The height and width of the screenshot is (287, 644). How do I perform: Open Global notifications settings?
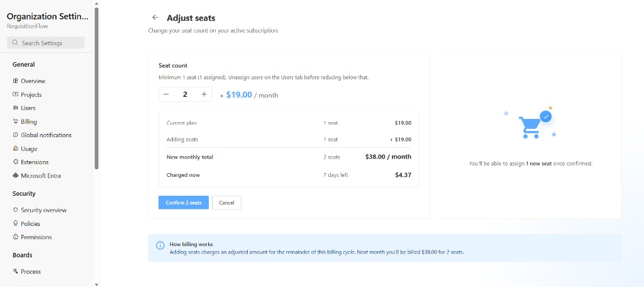point(46,135)
